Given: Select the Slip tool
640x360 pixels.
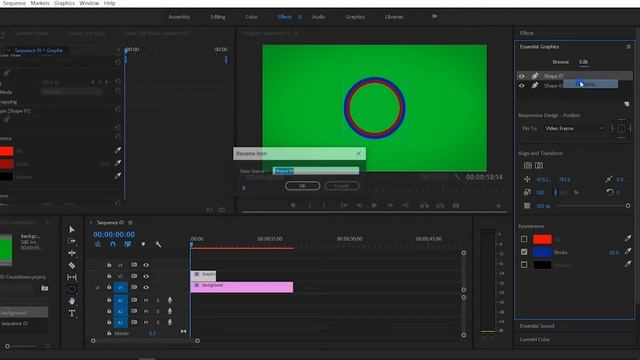Looking at the screenshot, I should 72,277.
